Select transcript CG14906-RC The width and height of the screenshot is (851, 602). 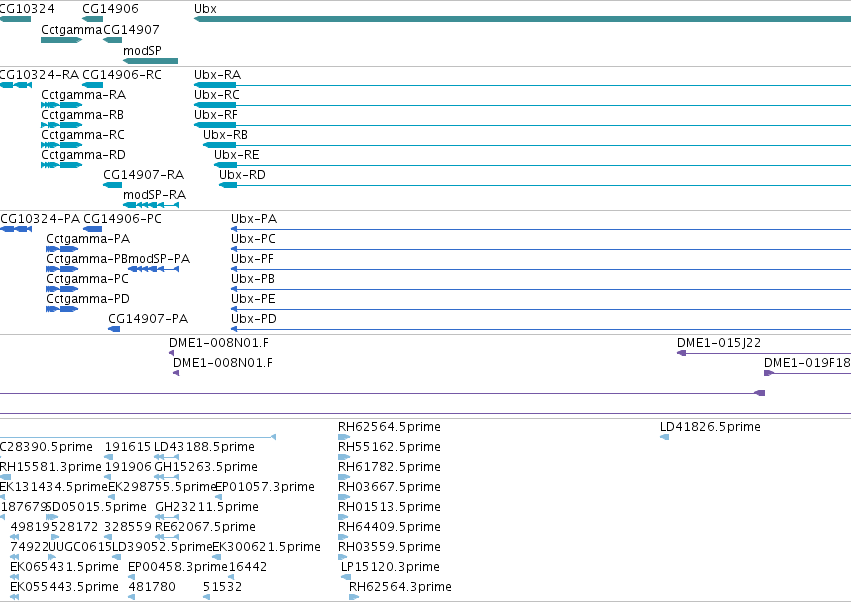[x=93, y=85]
